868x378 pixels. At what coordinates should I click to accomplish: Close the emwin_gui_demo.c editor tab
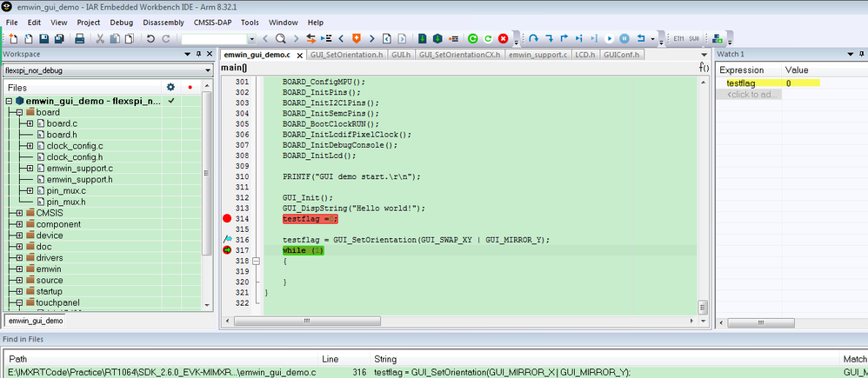point(299,56)
